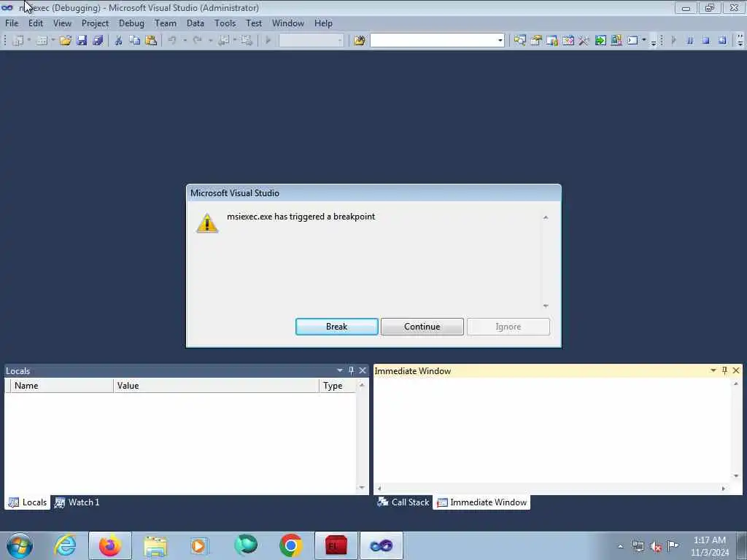
Task: Open the Redo history dropdown arrow
Action: click(x=210, y=41)
